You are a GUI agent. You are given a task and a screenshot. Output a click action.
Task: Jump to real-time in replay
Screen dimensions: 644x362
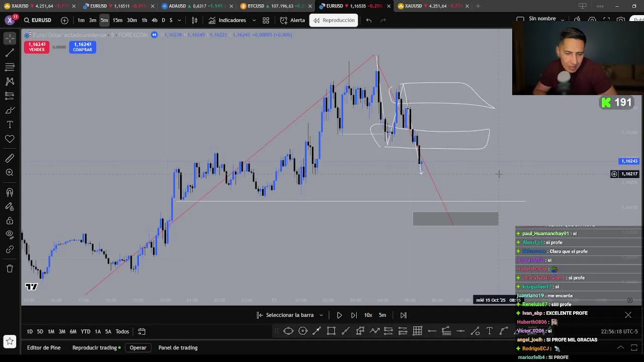pyautogui.click(x=404, y=315)
